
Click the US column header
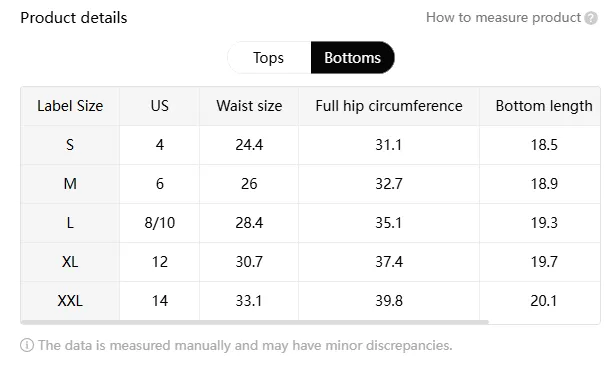[x=160, y=106]
